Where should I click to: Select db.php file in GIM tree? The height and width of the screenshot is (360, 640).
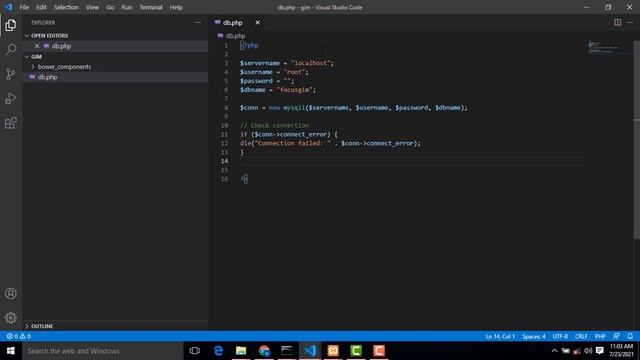click(115, 77)
